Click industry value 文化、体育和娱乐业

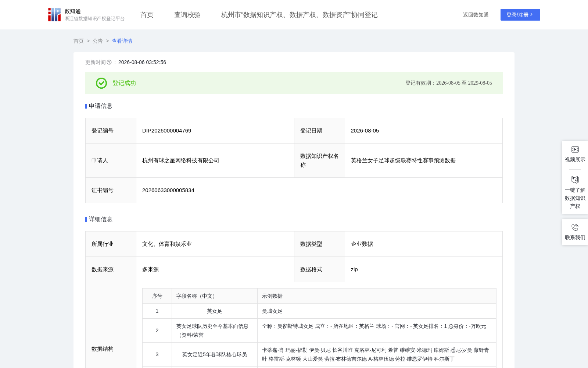[x=167, y=244]
